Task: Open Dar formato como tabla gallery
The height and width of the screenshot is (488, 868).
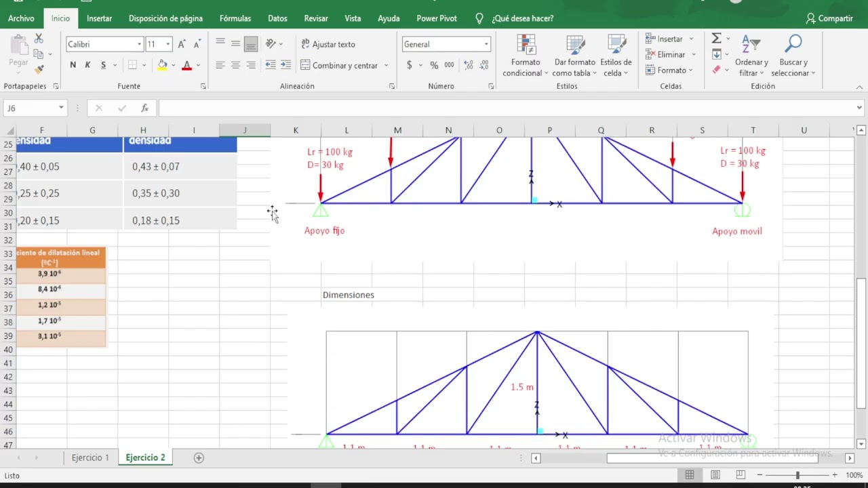Action: pos(574,56)
